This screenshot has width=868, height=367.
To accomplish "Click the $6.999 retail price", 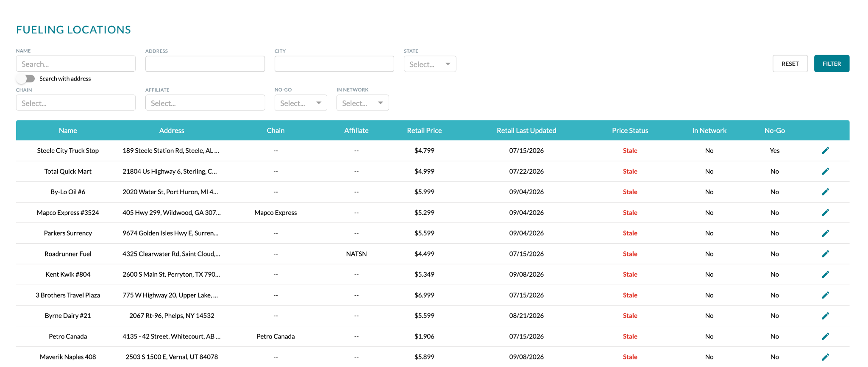I will (424, 295).
